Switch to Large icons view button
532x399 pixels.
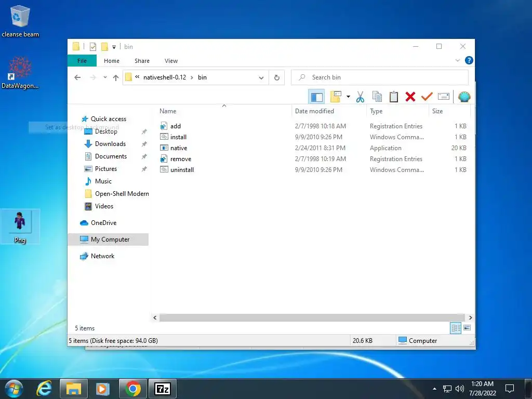(x=467, y=328)
